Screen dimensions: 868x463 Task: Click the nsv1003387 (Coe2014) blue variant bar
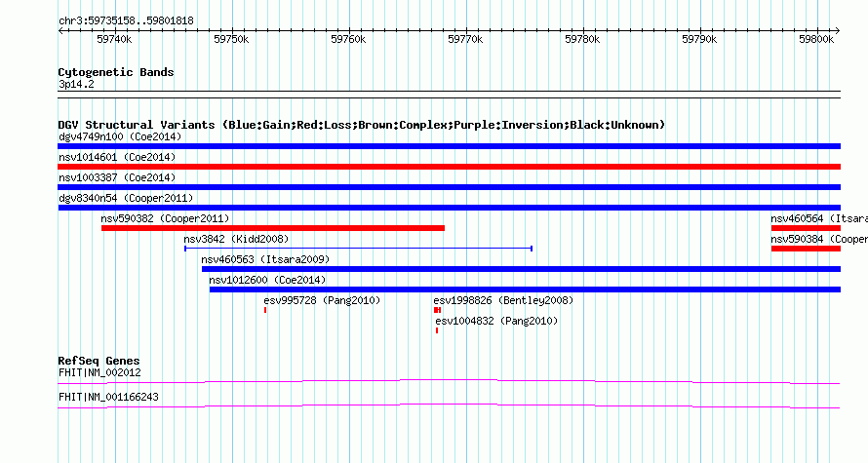[x=449, y=187]
